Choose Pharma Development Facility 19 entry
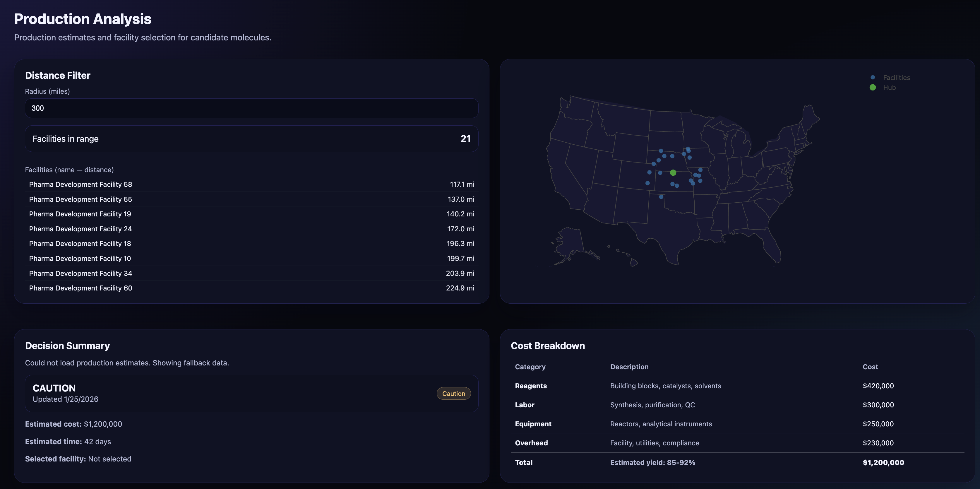The height and width of the screenshot is (489, 980). [80, 214]
